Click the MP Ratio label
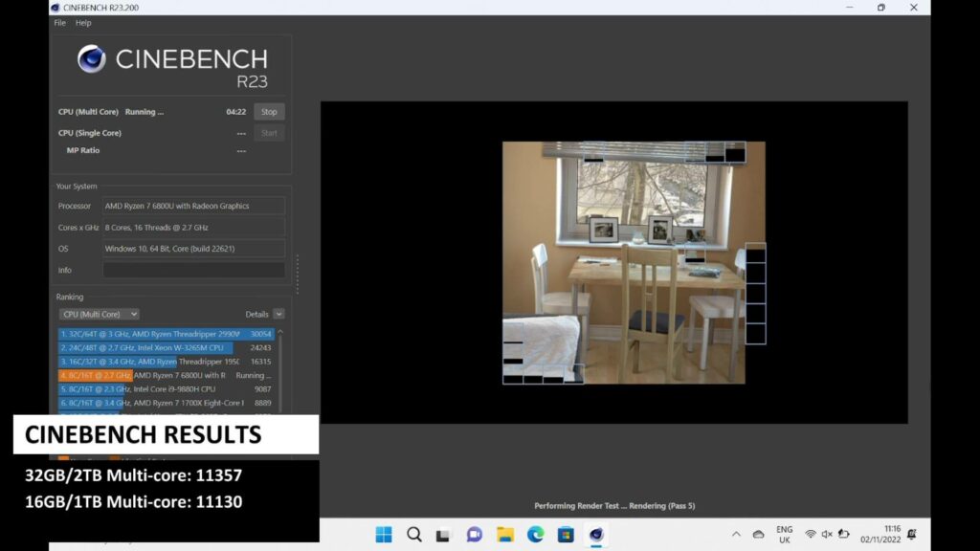This screenshot has width=980, height=551. coord(83,150)
